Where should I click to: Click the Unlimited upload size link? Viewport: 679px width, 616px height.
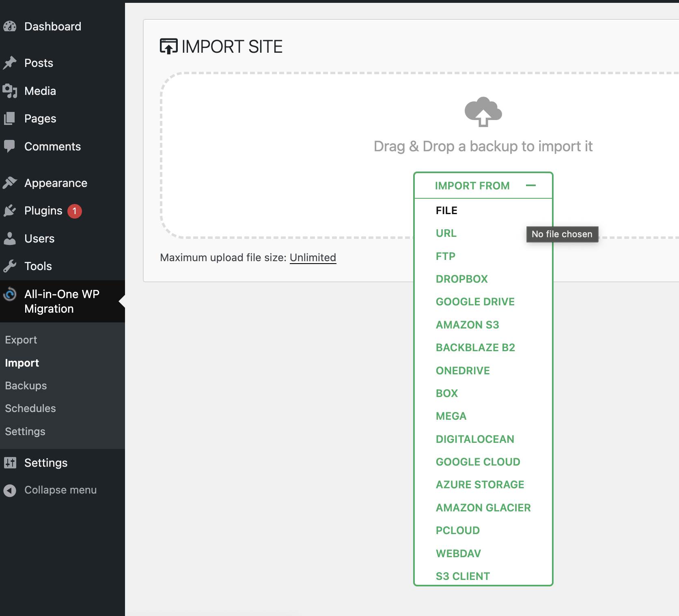(x=313, y=258)
